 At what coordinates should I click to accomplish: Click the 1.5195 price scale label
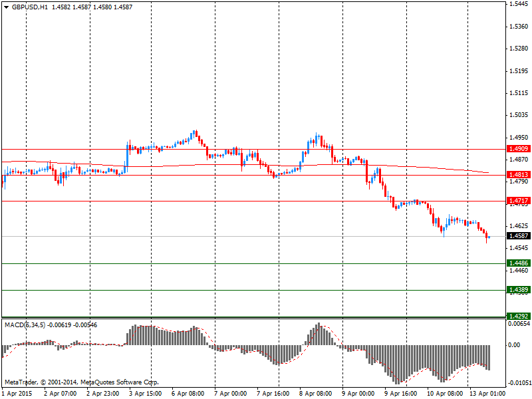click(519, 71)
